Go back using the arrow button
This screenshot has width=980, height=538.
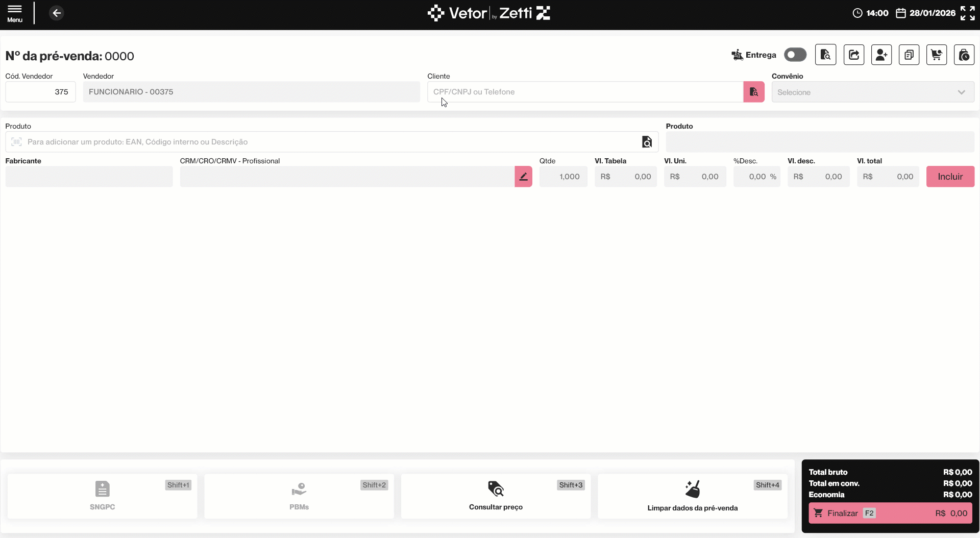[x=57, y=13]
